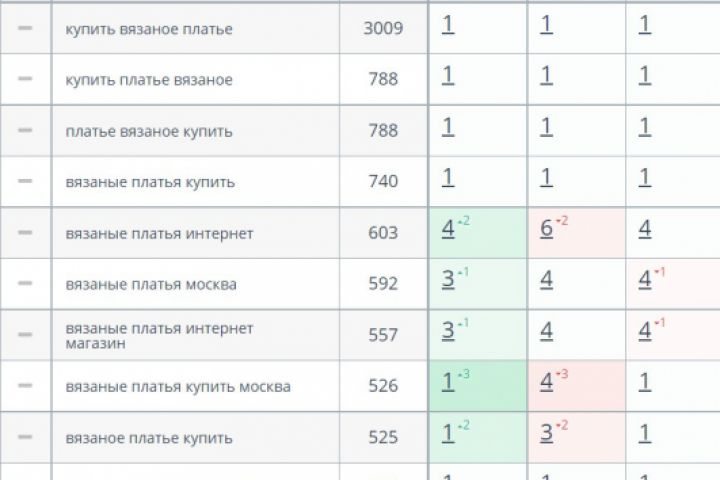Screen dimensions: 720x480
Task: Click minus beside 'вязаные платья интернет магазин'
Action: pos(25,335)
